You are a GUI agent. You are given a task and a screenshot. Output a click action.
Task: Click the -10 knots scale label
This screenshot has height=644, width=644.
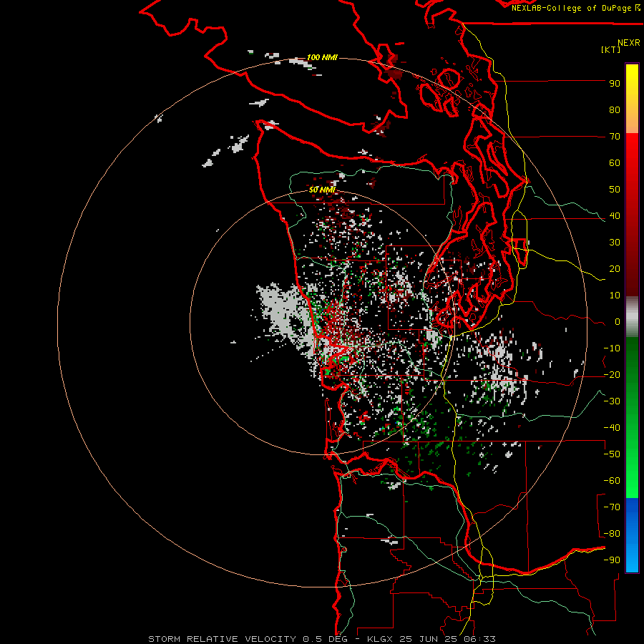click(612, 348)
